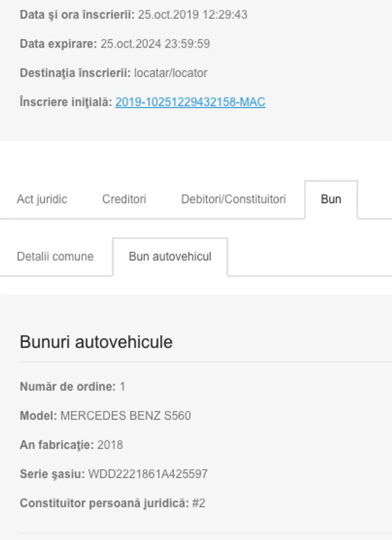Click the Bun tab
This screenshot has width=392, height=540.
pos(331,200)
